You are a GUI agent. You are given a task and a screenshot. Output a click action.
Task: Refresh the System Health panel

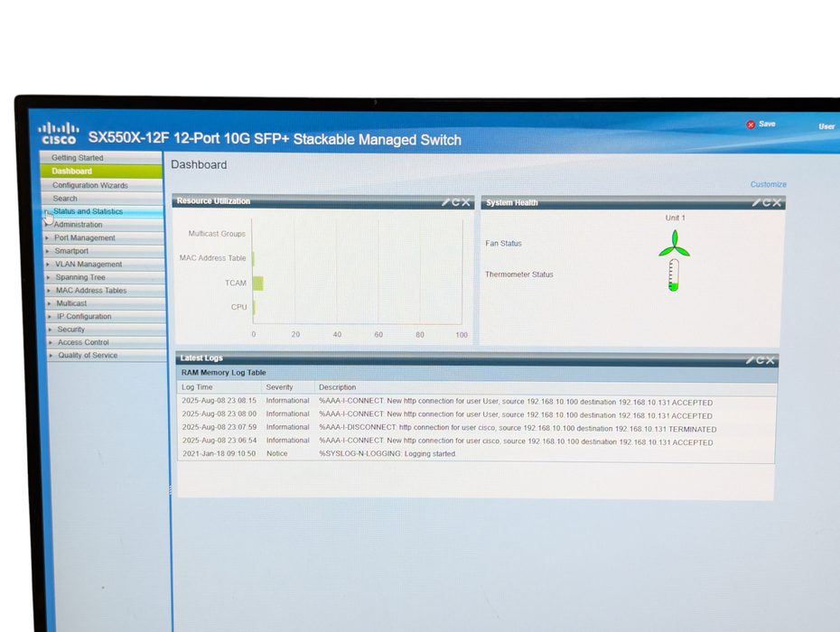[x=767, y=202]
